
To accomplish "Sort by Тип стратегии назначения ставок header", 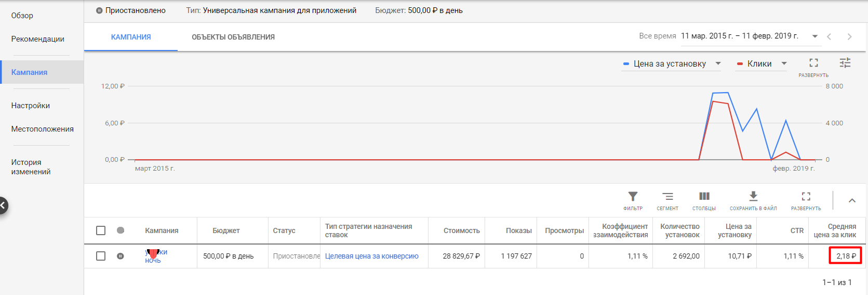I will tap(369, 230).
